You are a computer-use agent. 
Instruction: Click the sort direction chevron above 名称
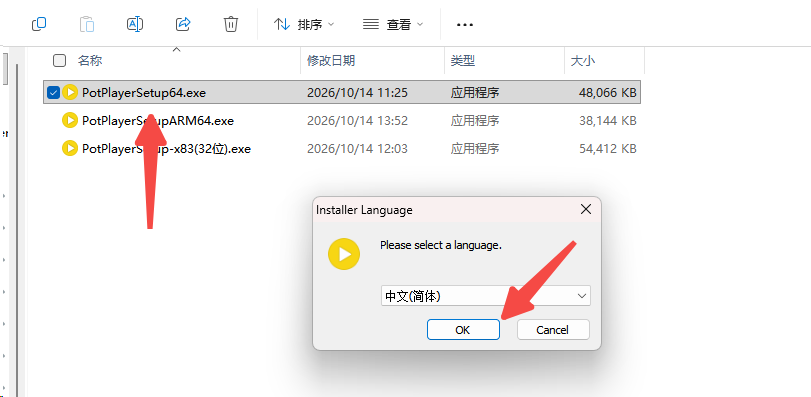coord(176,50)
